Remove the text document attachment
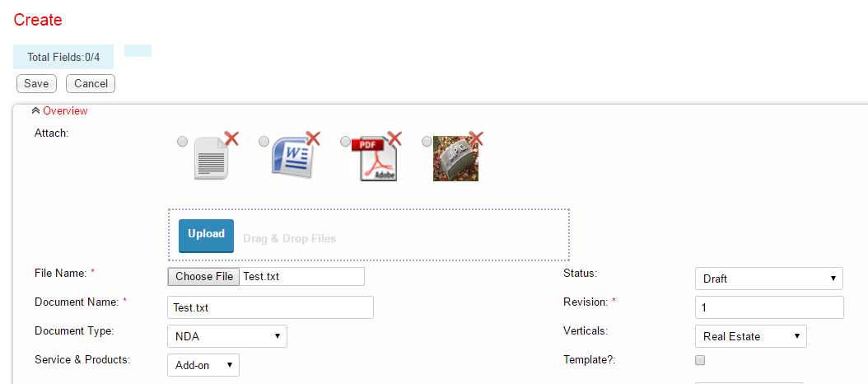The height and width of the screenshot is (384, 868). (x=231, y=138)
